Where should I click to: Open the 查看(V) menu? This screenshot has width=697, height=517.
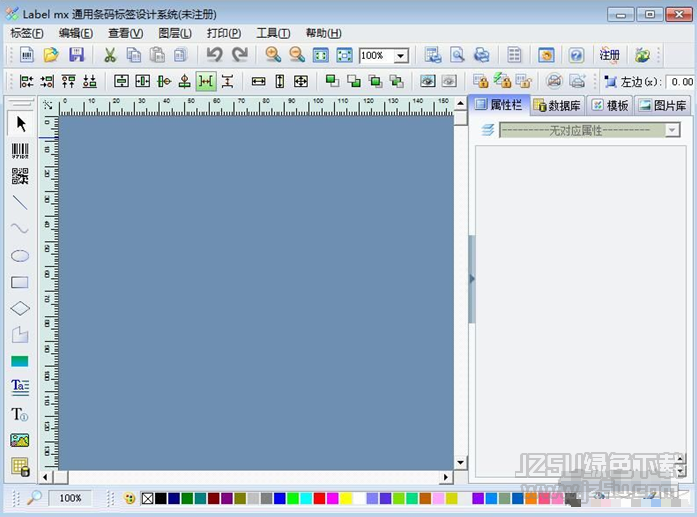click(125, 33)
